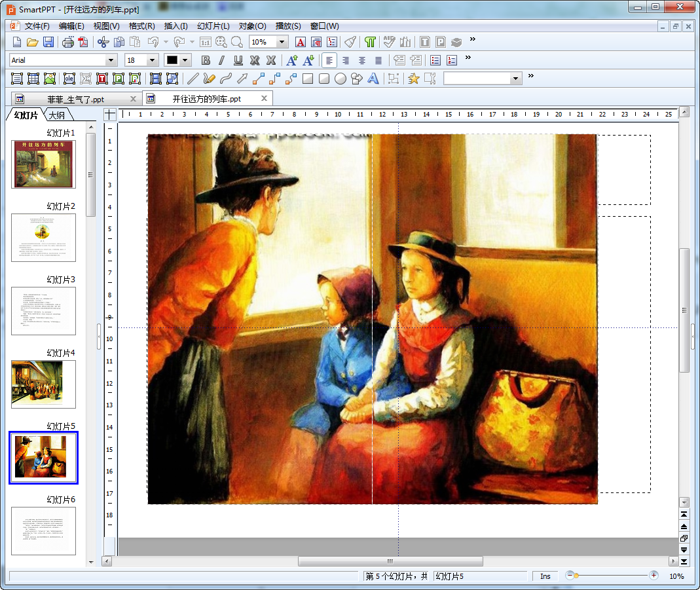This screenshot has height=590, width=700.
Task: Toggle numbered list formatting
Action: coord(452,60)
